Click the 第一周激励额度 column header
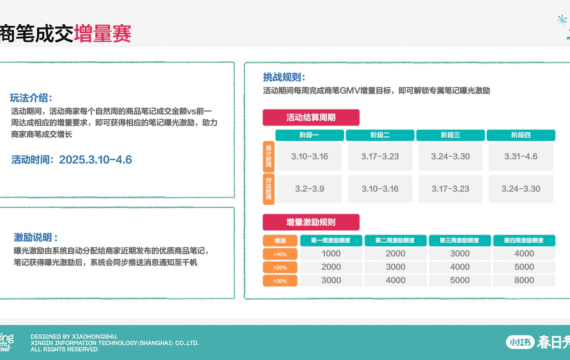The height and width of the screenshot is (360, 570). 331,240
